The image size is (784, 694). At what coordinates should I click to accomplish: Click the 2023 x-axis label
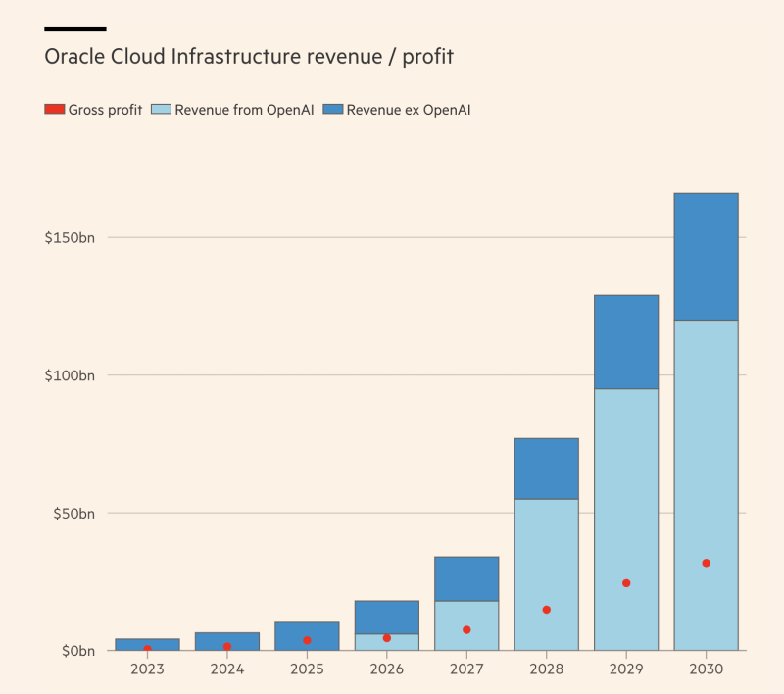pyautogui.click(x=148, y=669)
